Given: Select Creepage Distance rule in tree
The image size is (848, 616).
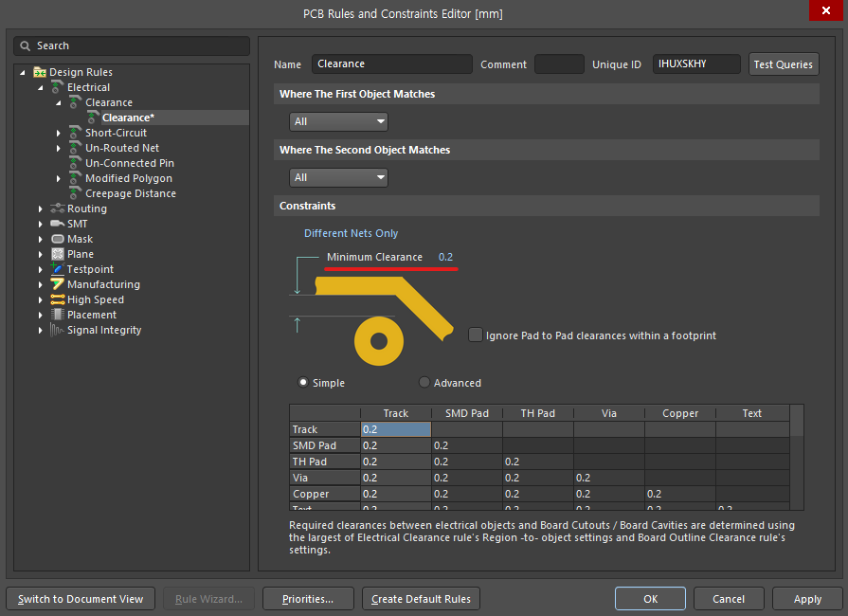Looking at the screenshot, I should tap(130, 193).
